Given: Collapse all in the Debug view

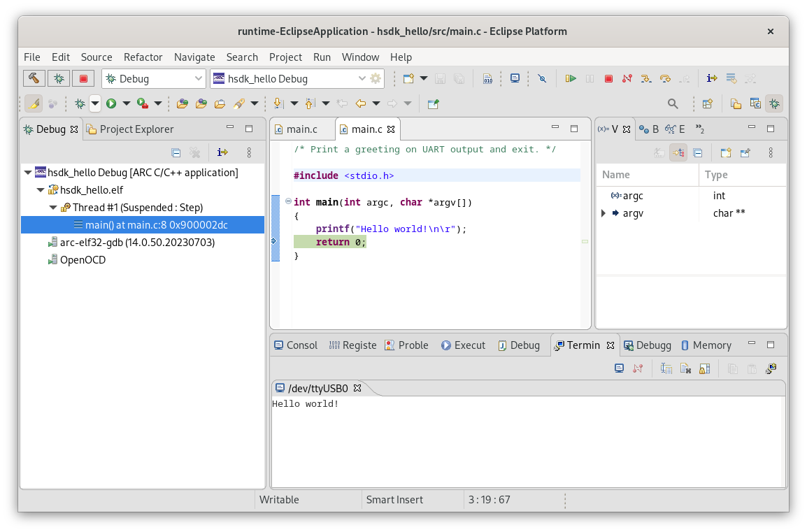Looking at the screenshot, I should tap(176, 152).
